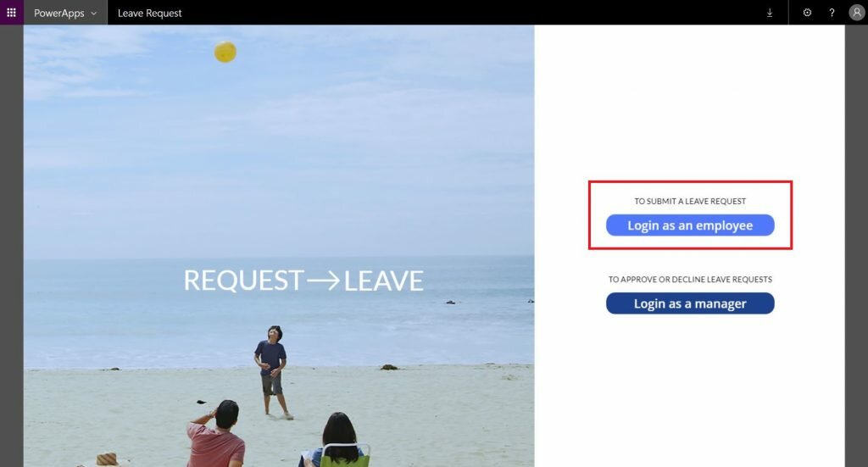Image resolution: width=868 pixels, height=467 pixels.
Task: Select the PowerApps label in header
Action: [x=58, y=14]
